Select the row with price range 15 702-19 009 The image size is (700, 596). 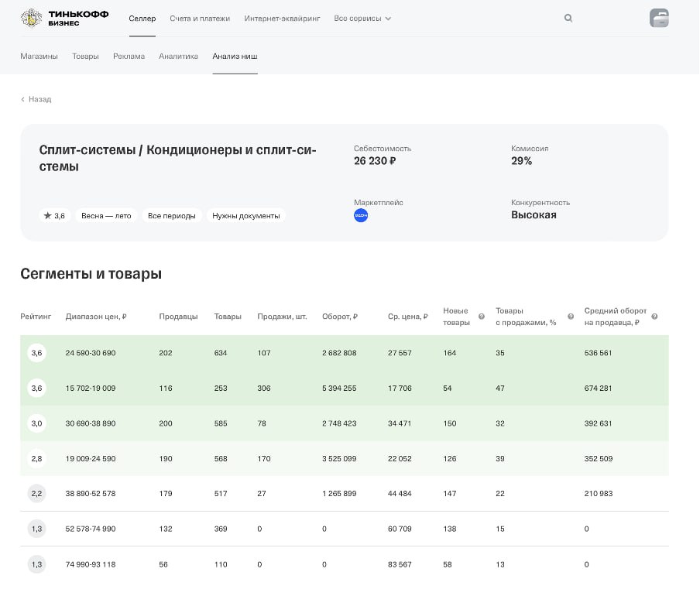(x=91, y=389)
